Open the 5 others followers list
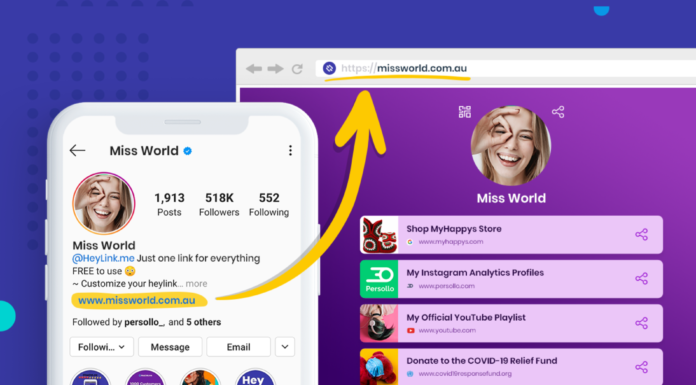The width and height of the screenshot is (696, 385). [203, 322]
